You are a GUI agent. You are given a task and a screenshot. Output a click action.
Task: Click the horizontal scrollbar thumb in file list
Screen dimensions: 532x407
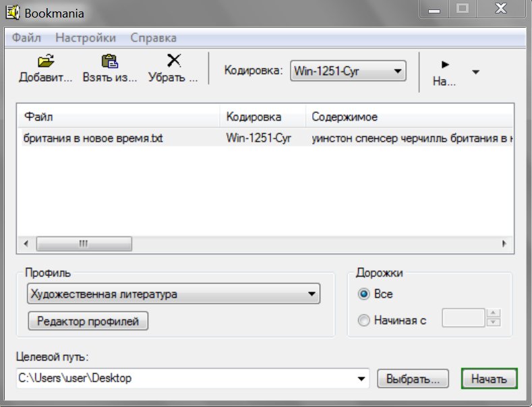click(84, 244)
